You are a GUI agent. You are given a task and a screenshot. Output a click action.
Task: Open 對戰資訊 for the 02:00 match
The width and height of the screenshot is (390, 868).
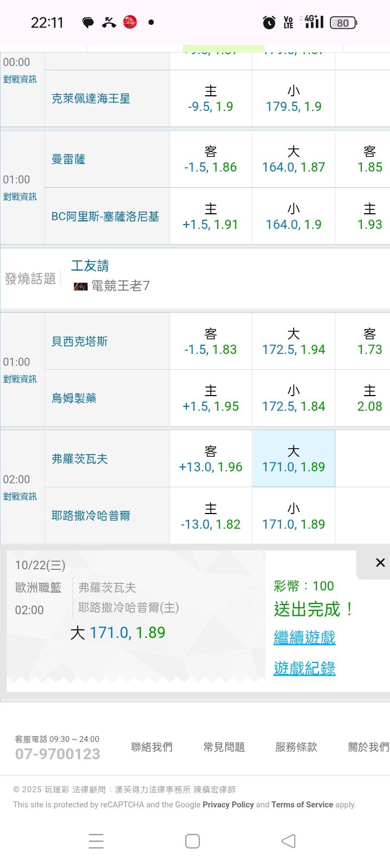pyautogui.click(x=20, y=496)
